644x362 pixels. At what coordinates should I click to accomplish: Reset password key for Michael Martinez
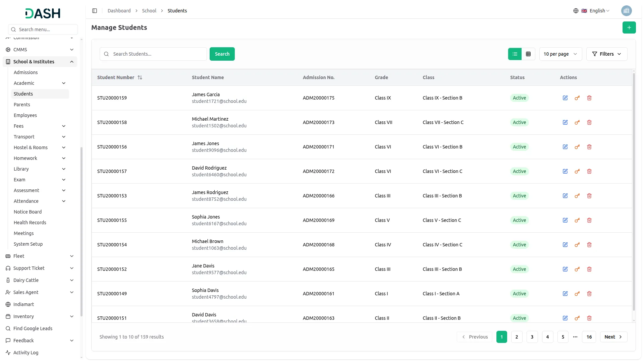point(577,122)
